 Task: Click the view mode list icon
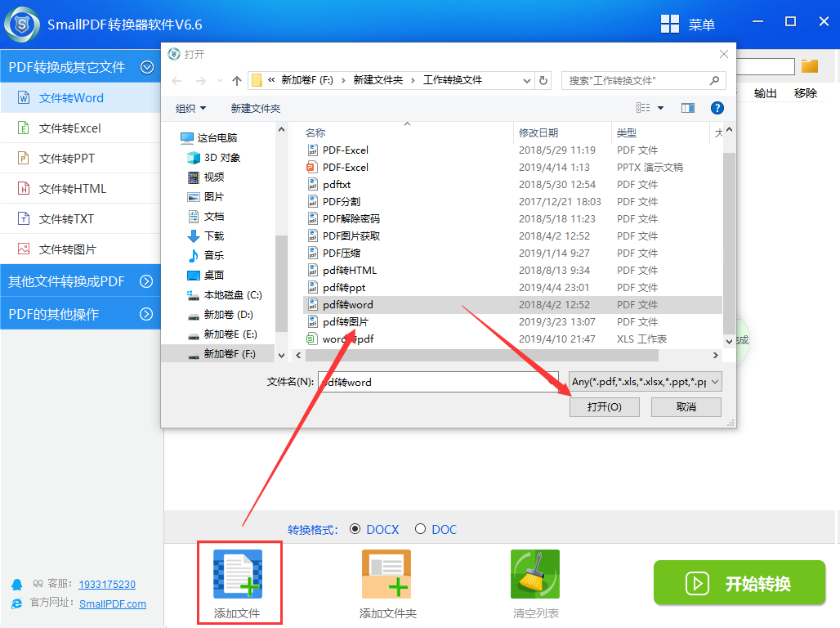643,108
